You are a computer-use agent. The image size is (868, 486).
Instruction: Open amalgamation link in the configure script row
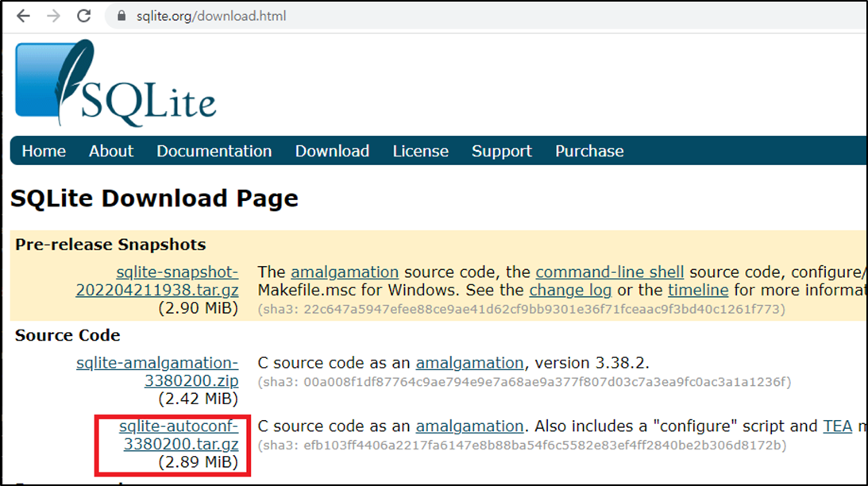(469, 426)
